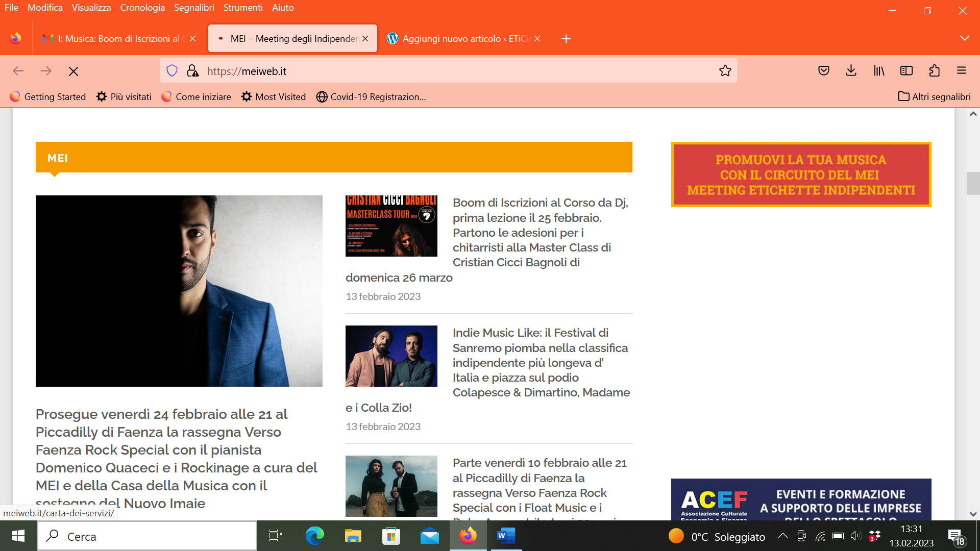Click page scrollbar down arrow

(973, 514)
